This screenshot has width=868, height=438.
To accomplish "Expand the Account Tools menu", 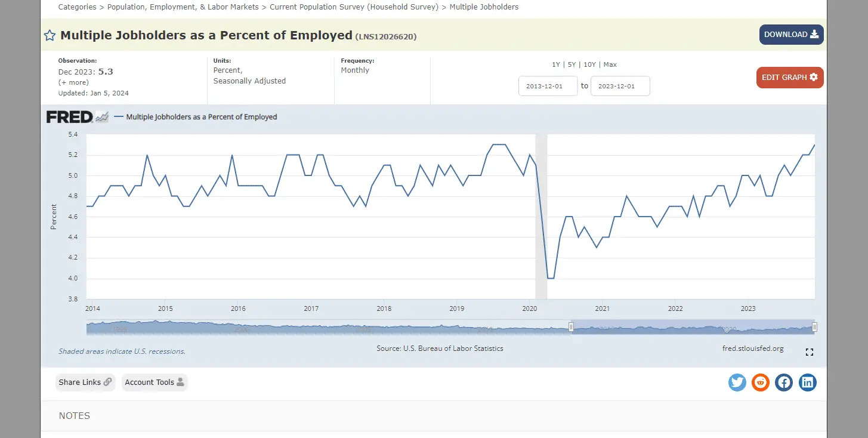I will [x=155, y=383].
